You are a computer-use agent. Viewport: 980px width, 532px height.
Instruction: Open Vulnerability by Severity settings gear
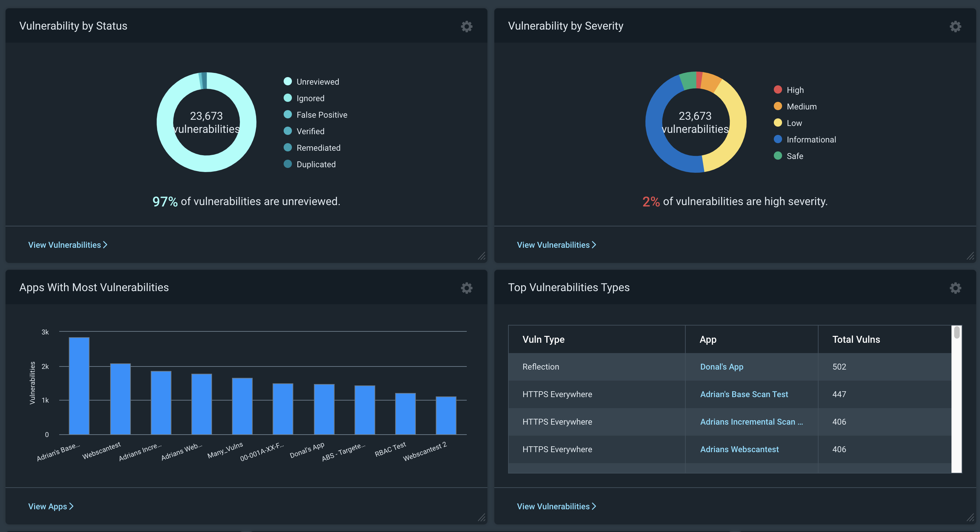point(955,26)
